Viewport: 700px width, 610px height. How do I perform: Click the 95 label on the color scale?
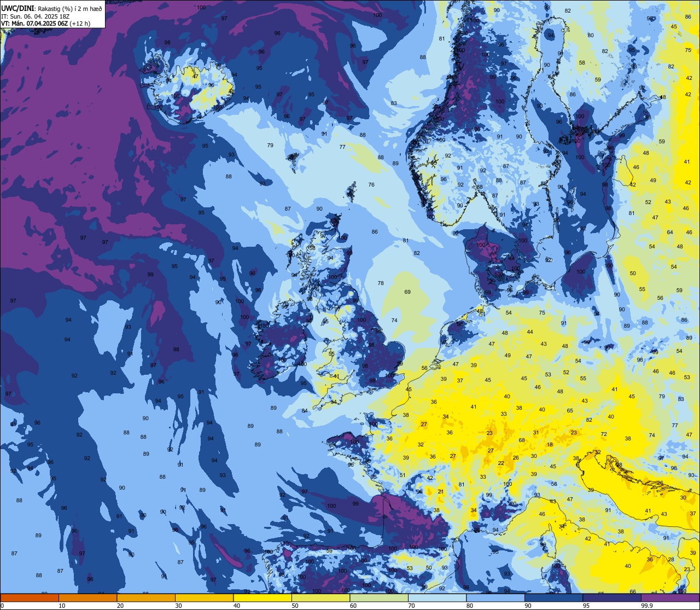point(586,606)
